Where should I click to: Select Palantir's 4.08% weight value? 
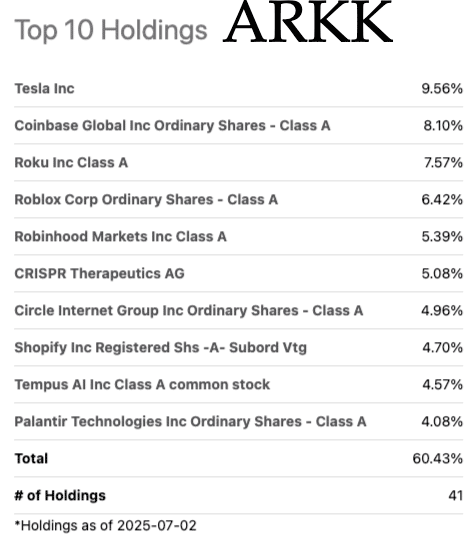pyautogui.click(x=442, y=422)
